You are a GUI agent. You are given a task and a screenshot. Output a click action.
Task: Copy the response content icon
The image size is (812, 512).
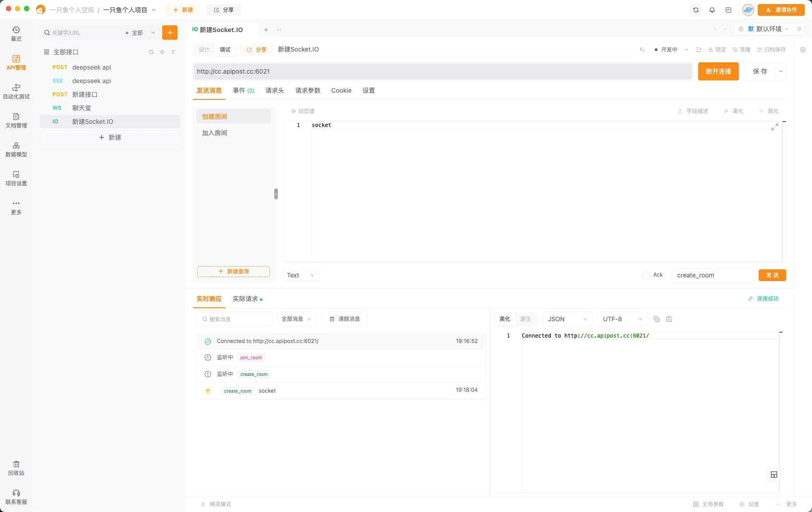[x=657, y=319]
